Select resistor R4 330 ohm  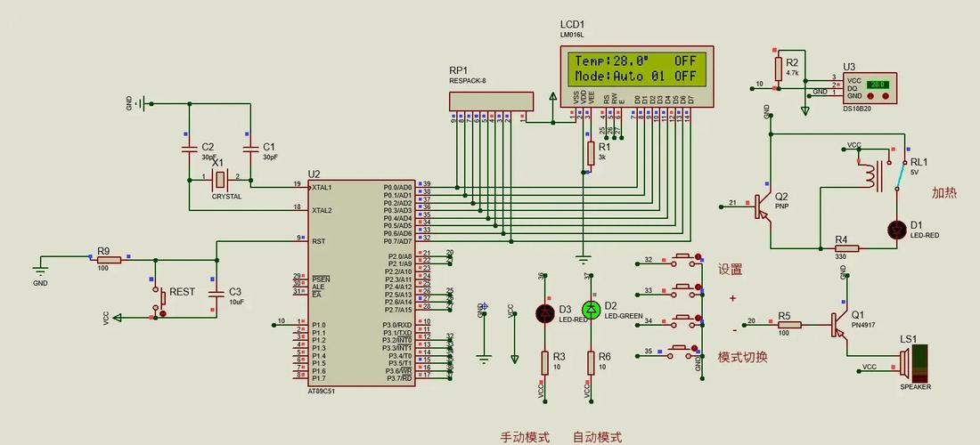coord(847,247)
